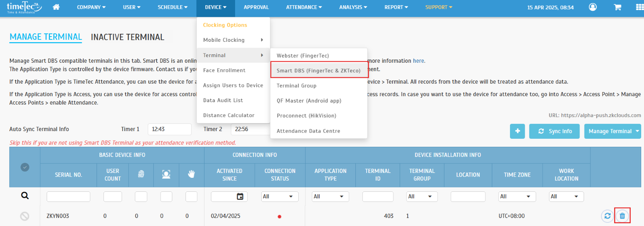The image size is (644, 226).
Task: Open the Terminal Group filter dropdown
Action: coord(422,197)
